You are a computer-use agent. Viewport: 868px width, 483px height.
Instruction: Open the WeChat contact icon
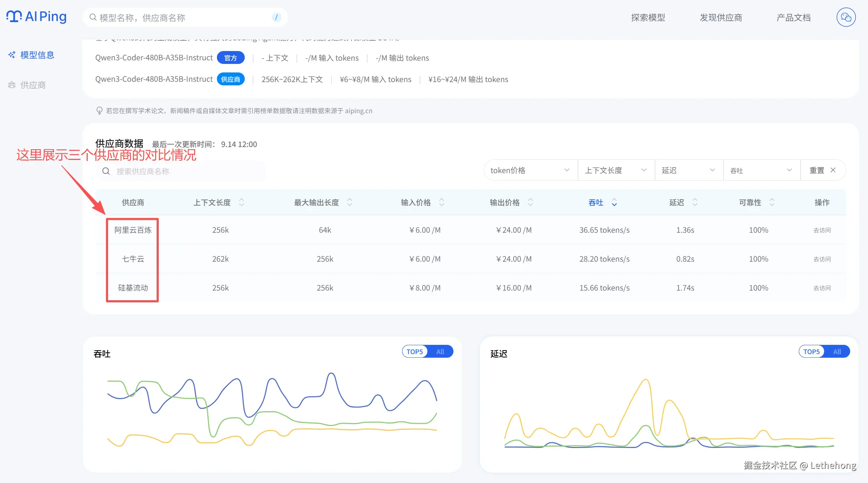[846, 17]
